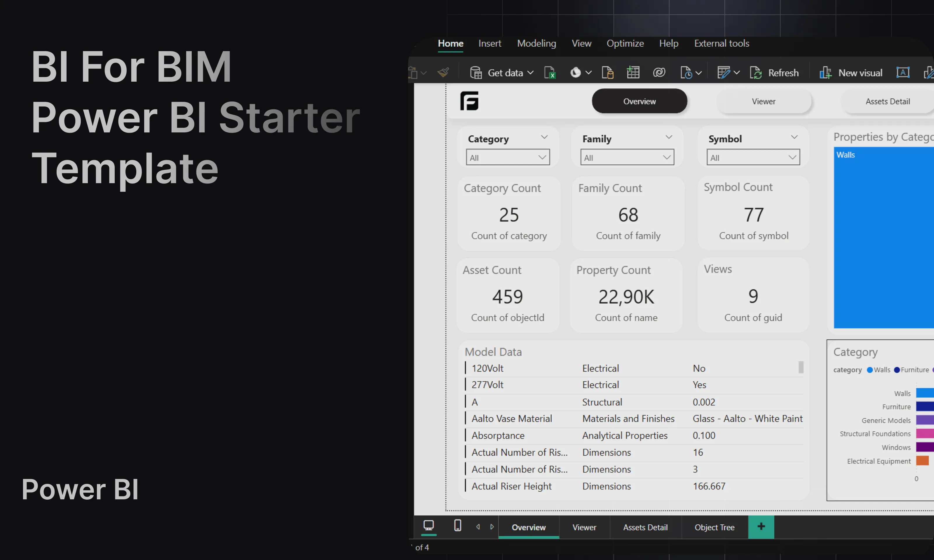Image resolution: width=934 pixels, height=560 pixels.
Task: Open the Modeling ribbon tab
Action: [x=536, y=43]
